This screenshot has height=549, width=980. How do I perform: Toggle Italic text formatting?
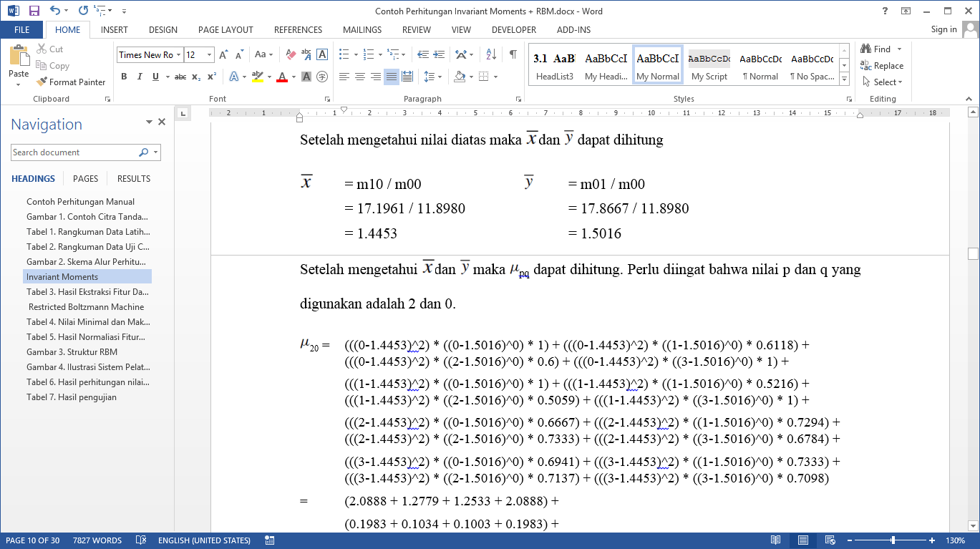(139, 77)
